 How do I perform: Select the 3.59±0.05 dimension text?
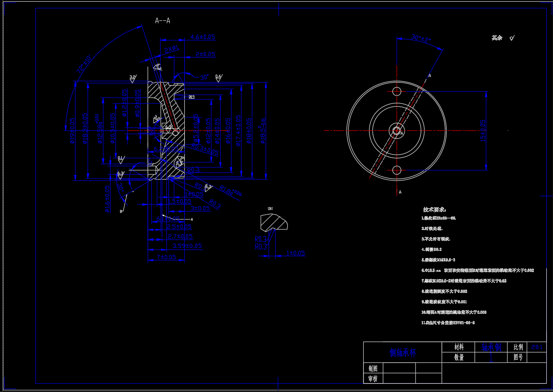[x=187, y=246]
